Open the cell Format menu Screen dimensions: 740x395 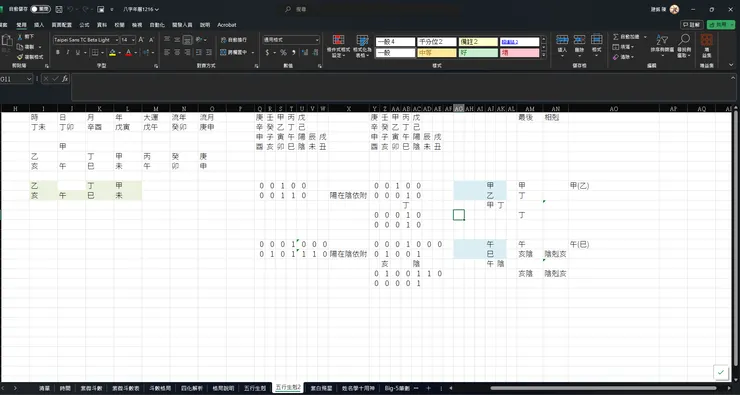597,44
